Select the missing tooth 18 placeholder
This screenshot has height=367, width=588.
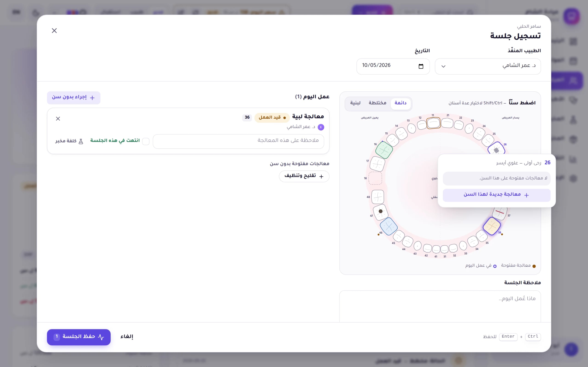tap(375, 178)
